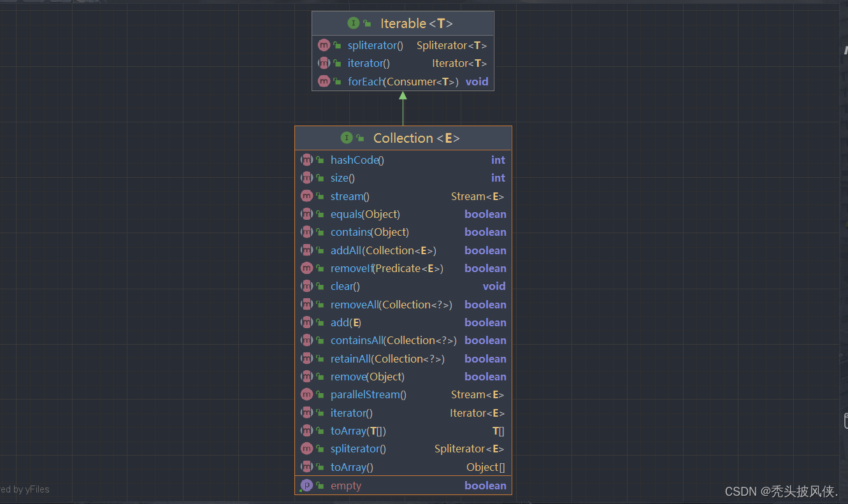Click the method icon next to retainAll(Collection<?>)
The image size is (848, 504).
point(306,359)
